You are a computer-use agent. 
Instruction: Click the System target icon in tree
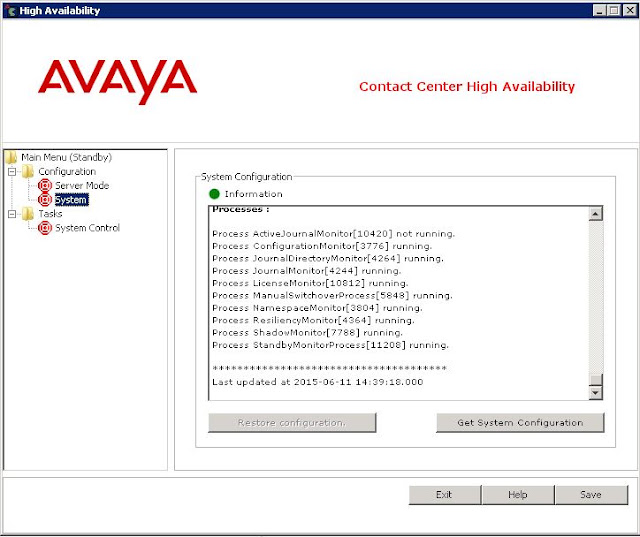(45, 200)
